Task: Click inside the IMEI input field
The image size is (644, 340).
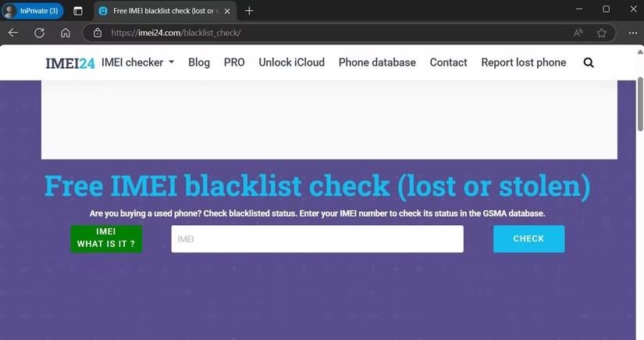Action: tap(317, 239)
